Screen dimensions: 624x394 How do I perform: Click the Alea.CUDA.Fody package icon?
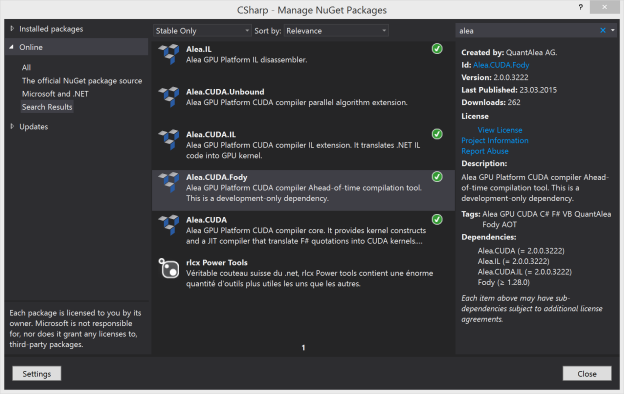point(169,182)
